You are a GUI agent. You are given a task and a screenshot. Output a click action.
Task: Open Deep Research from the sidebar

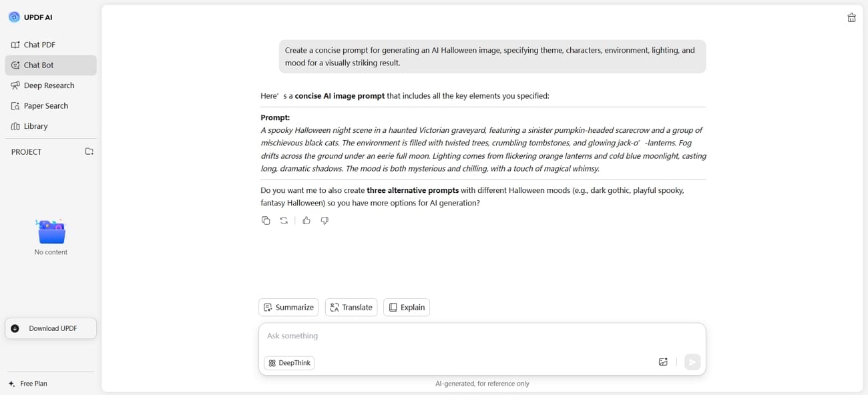click(x=47, y=85)
